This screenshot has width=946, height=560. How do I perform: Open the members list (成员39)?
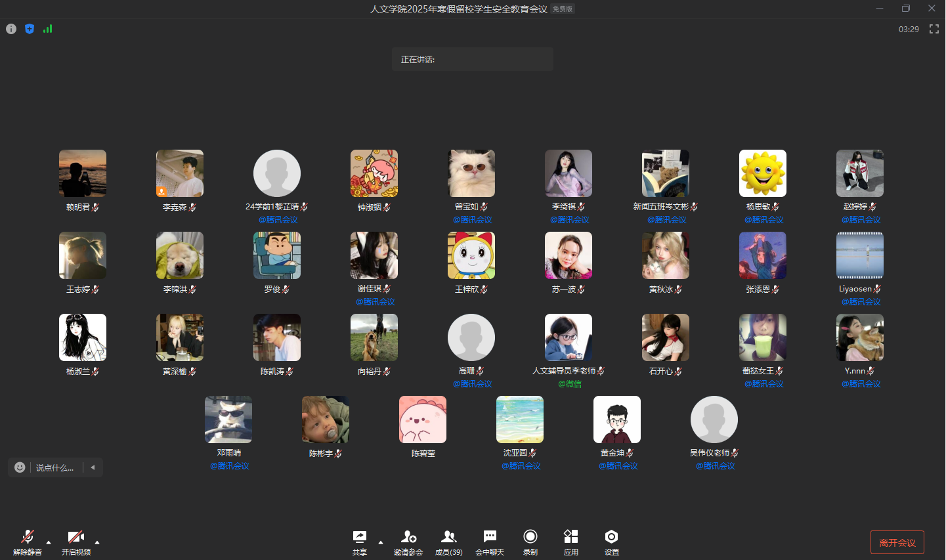(449, 542)
